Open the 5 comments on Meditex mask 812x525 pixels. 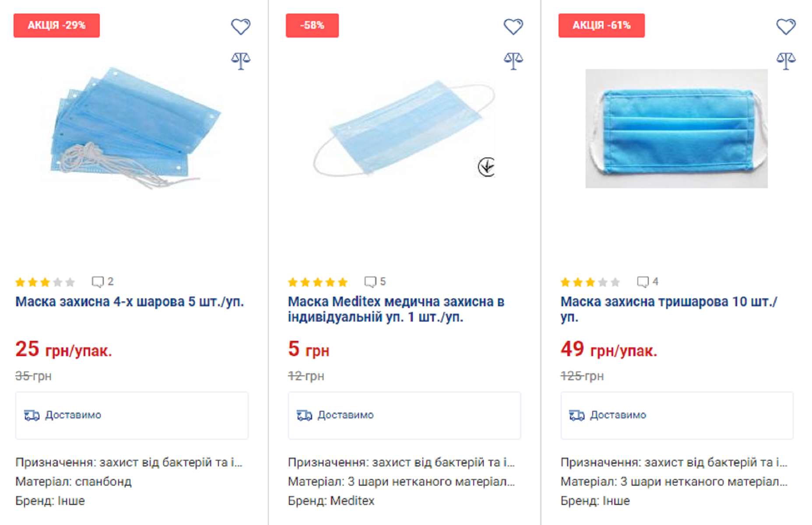[375, 281]
